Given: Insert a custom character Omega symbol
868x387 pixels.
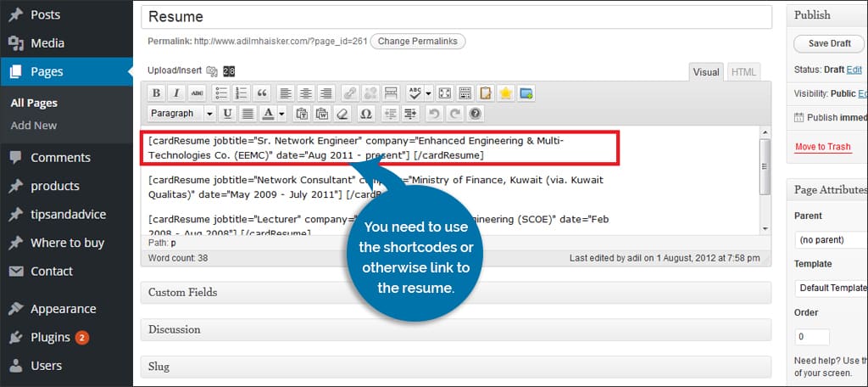Looking at the screenshot, I should [x=365, y=114].
